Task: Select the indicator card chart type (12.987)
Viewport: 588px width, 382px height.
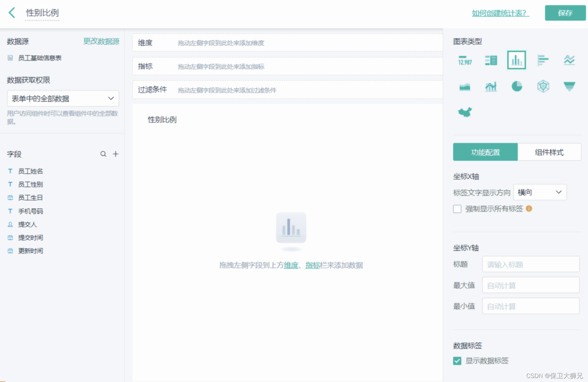Action: [465, 60]
